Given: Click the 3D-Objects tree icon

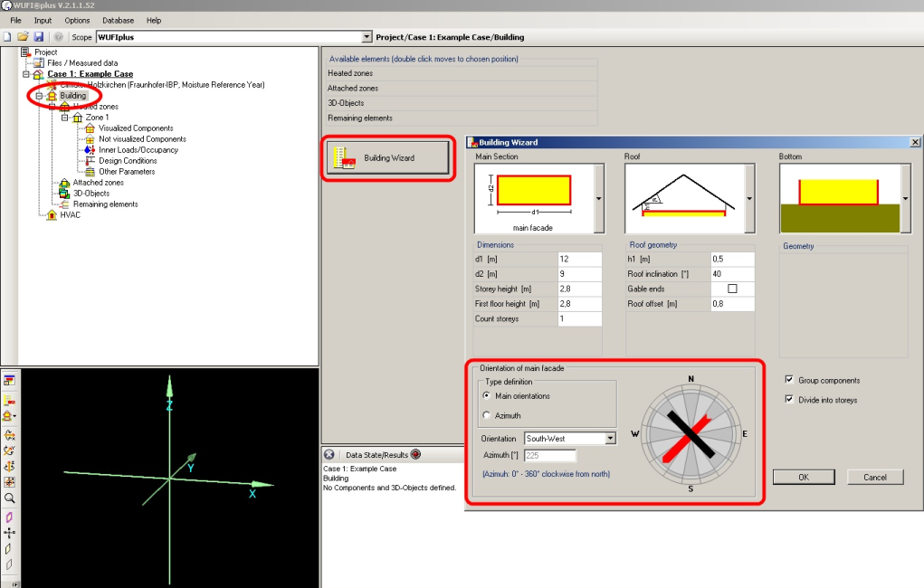Looking at the screenshot, I should click(64, 194).
